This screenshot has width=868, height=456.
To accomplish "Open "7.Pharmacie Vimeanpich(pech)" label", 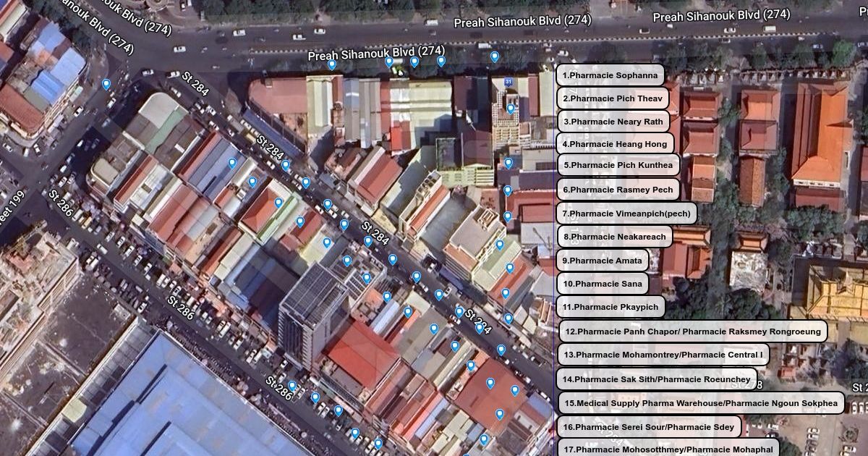I will (x=626, y=214).
